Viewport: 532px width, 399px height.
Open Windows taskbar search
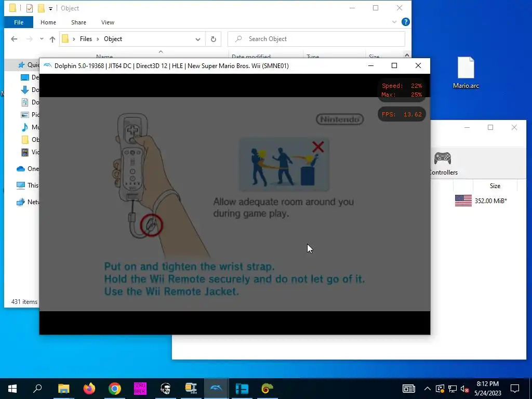click(37, 389)
